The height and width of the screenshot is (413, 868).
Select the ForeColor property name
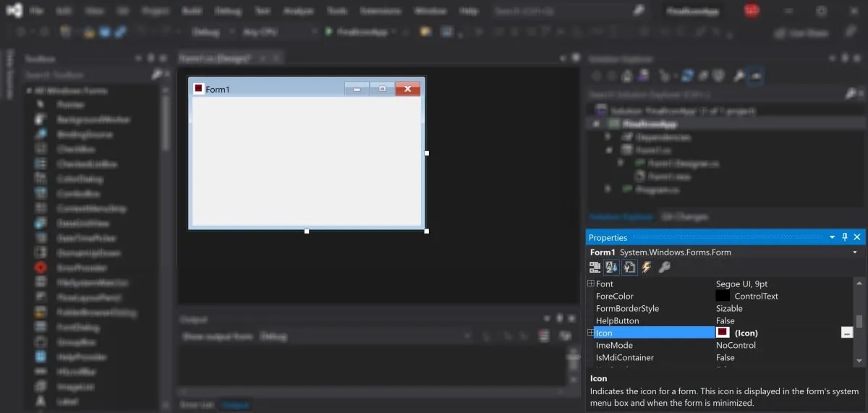(615, 296)
